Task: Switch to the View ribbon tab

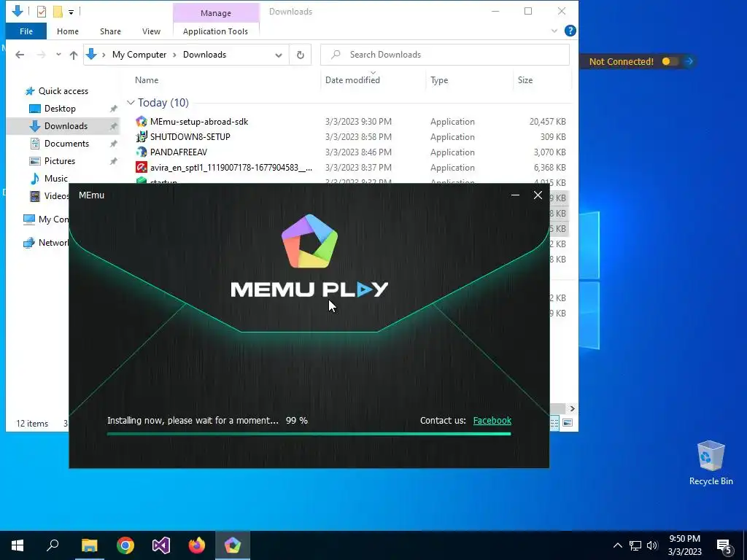Action: (x=151, y=31)
